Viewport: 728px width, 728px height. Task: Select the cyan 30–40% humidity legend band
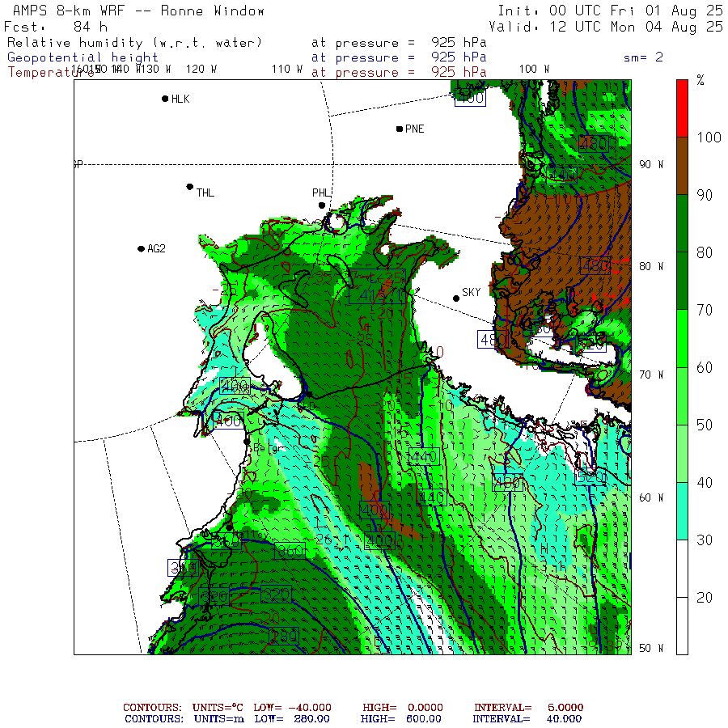tap(682, 511)
